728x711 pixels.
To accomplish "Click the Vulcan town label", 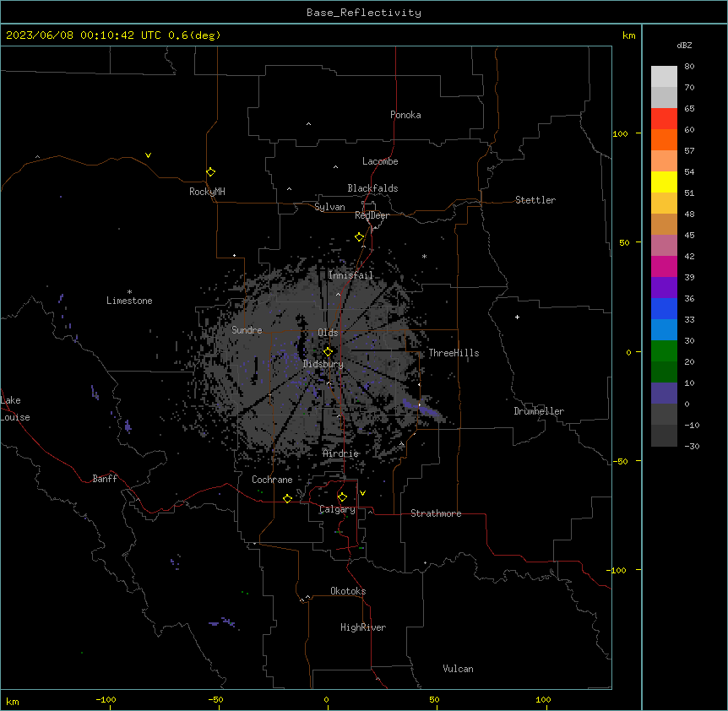I will pos(458,669).
